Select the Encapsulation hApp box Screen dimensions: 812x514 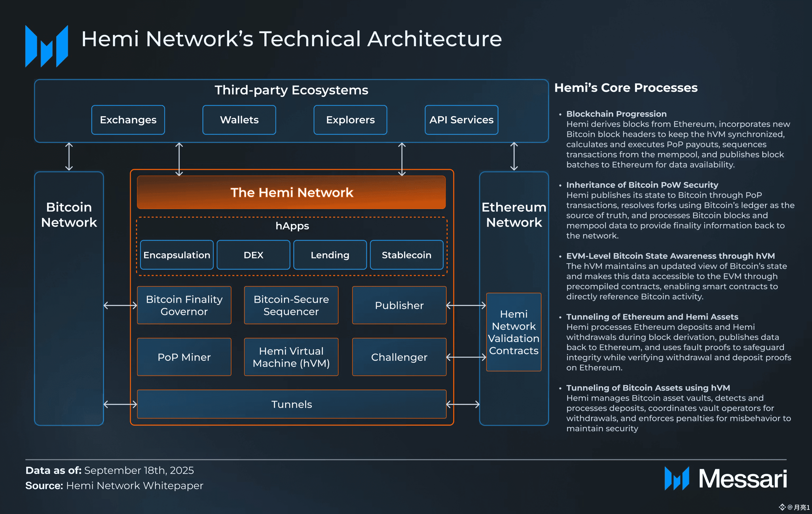177,255
